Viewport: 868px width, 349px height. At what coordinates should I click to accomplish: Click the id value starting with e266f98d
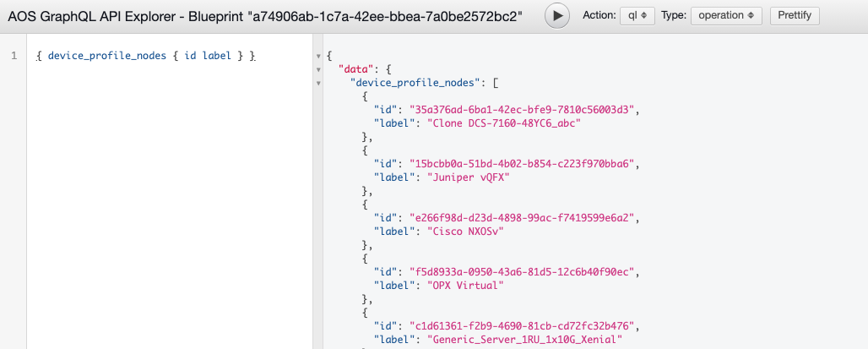click(524, 218)
